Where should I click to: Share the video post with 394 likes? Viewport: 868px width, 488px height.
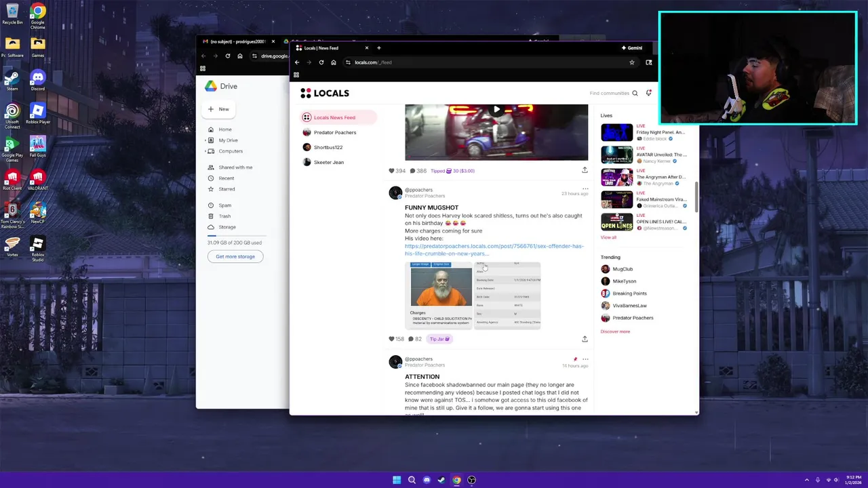click(x=585, y=171)
